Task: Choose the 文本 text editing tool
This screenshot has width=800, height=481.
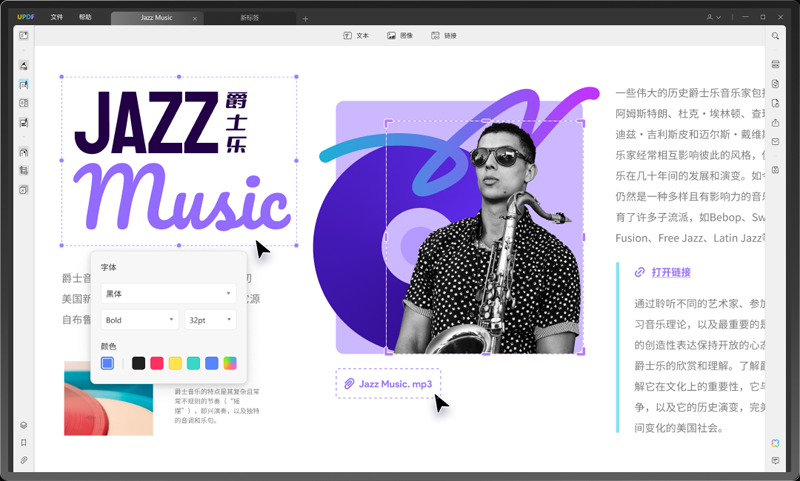Action: (x=356, y=36)
